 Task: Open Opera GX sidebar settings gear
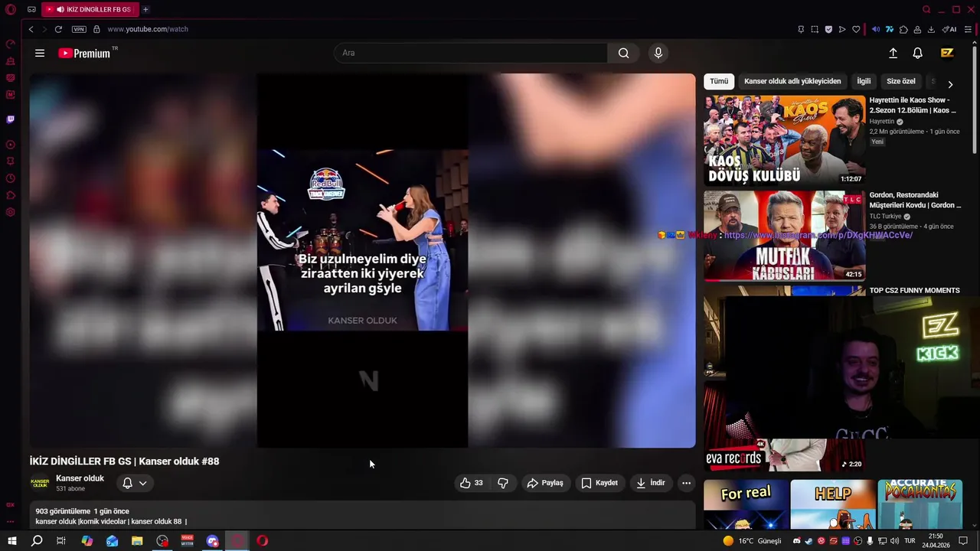click(x=11, y=212)
